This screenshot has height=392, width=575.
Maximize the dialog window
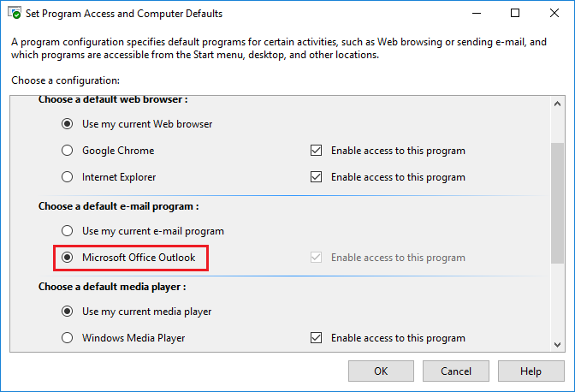(515, 13)
